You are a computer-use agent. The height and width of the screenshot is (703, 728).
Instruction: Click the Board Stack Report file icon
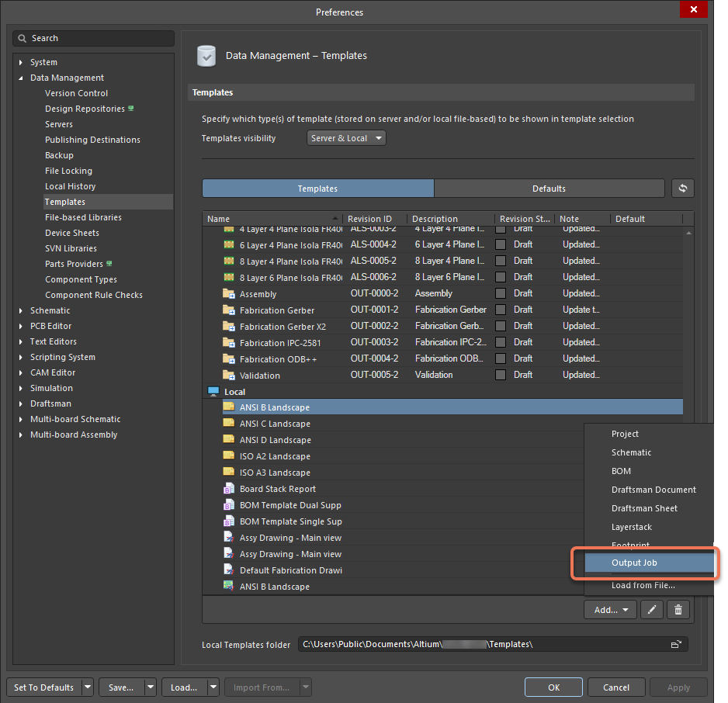pyautogui.click(x=229, y=489)
